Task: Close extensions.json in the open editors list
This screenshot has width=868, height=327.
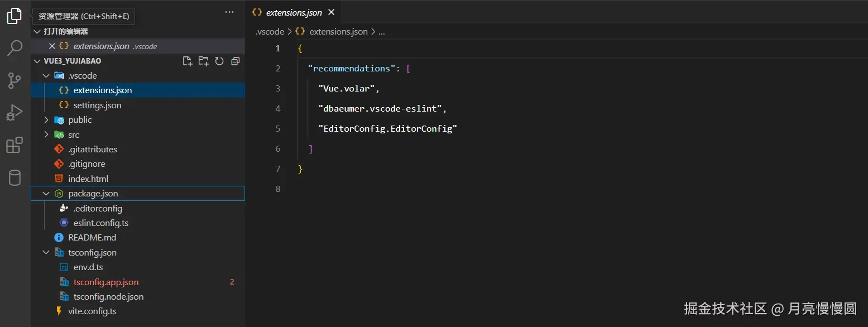Action: click(x=52, y=46)
